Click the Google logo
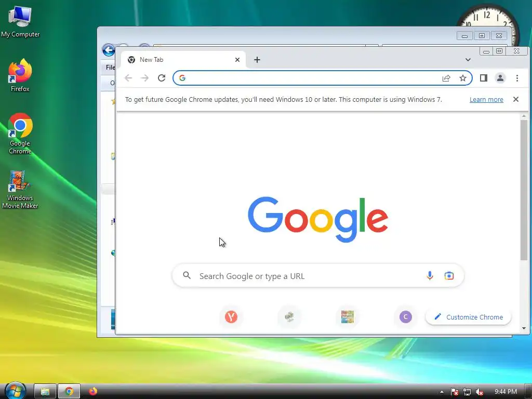Viewport: 532px width, 399px height. (x=318, y=220)
